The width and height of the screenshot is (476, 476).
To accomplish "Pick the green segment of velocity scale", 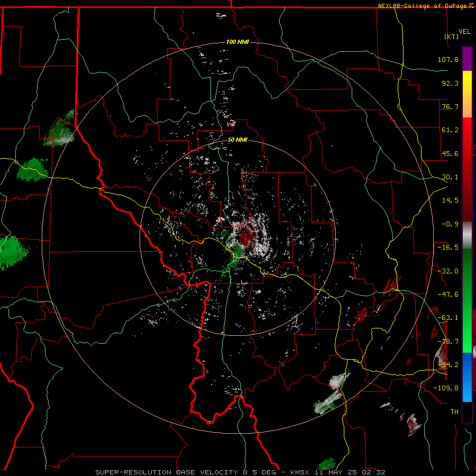I will click(x=467, y=300).
